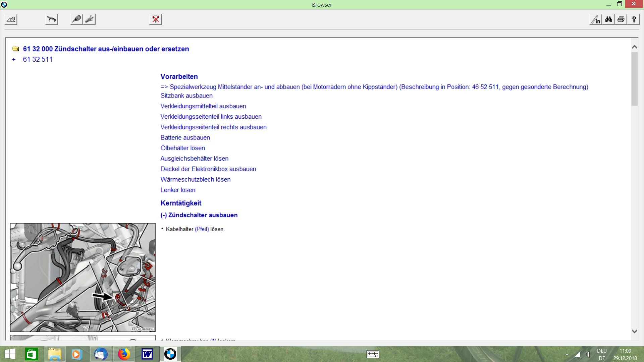644x362 pixels.
Task: Open the on-screen keyboard taskbar icon
Action: point(373,354)
